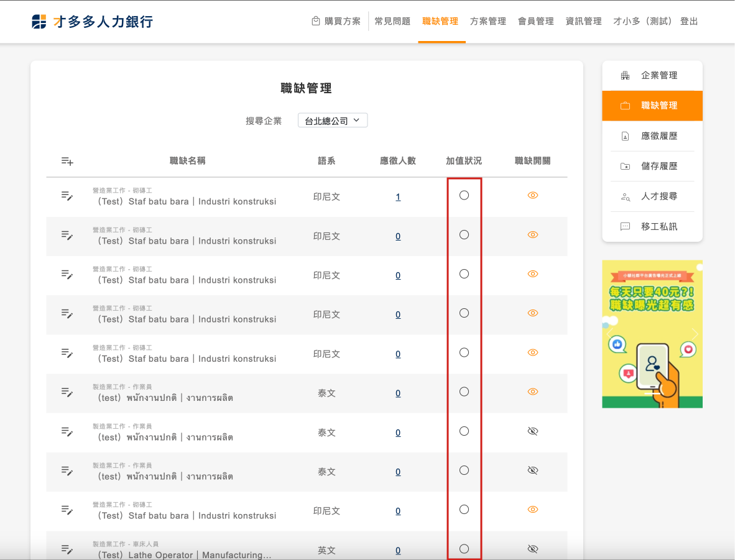Expand the 台北總公司 company dropdown
The height and width of the screenshot is (560, 735).
pos(333,121)
